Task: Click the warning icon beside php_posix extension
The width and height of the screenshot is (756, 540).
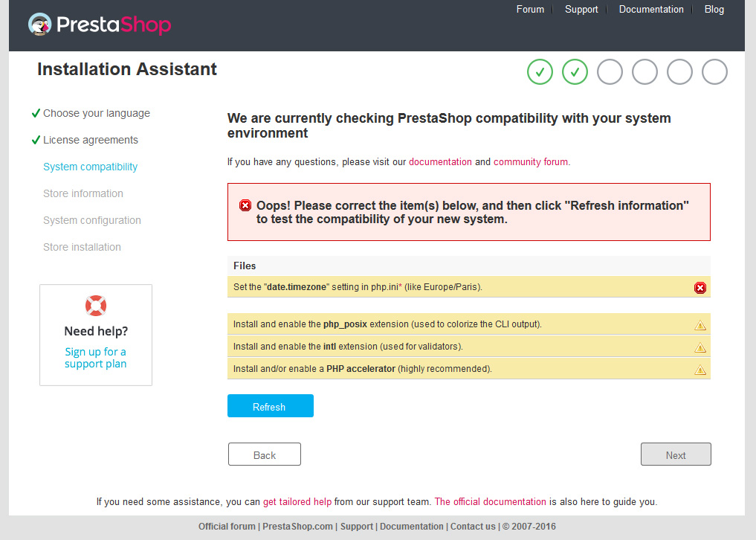Action: pos(700,325)
